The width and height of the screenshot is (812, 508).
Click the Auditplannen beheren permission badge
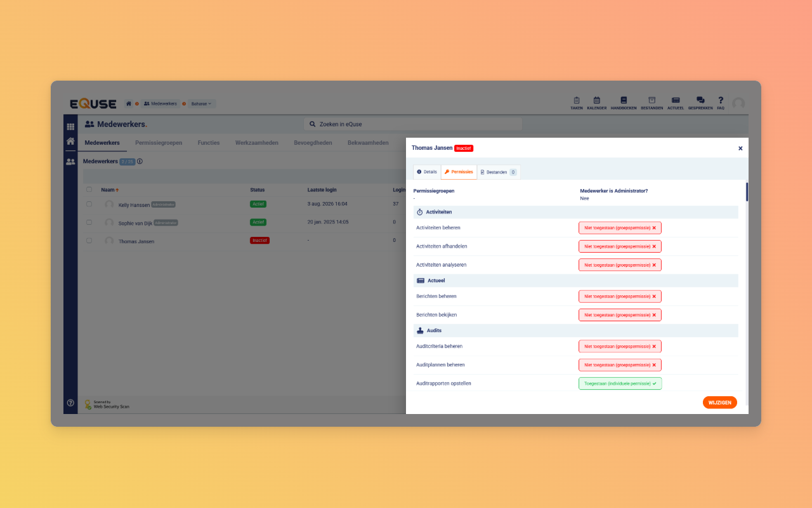coord(620,364)
